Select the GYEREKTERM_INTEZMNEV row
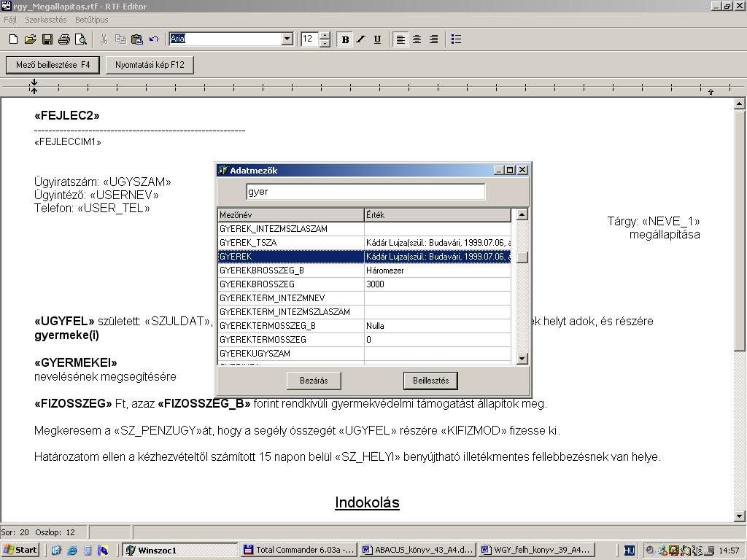This screenshot has width=747, height=560. pyautogui.click(x=365, y=298)
